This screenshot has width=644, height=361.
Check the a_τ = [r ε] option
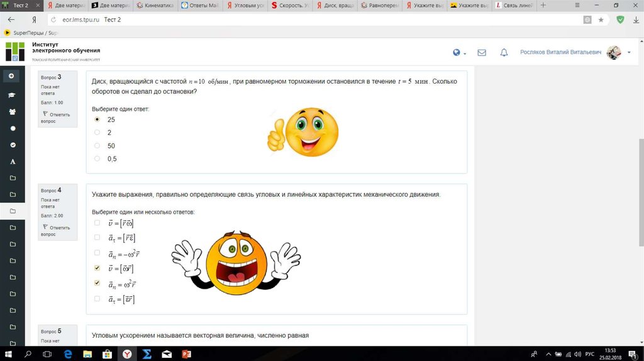tap(97, 237)
